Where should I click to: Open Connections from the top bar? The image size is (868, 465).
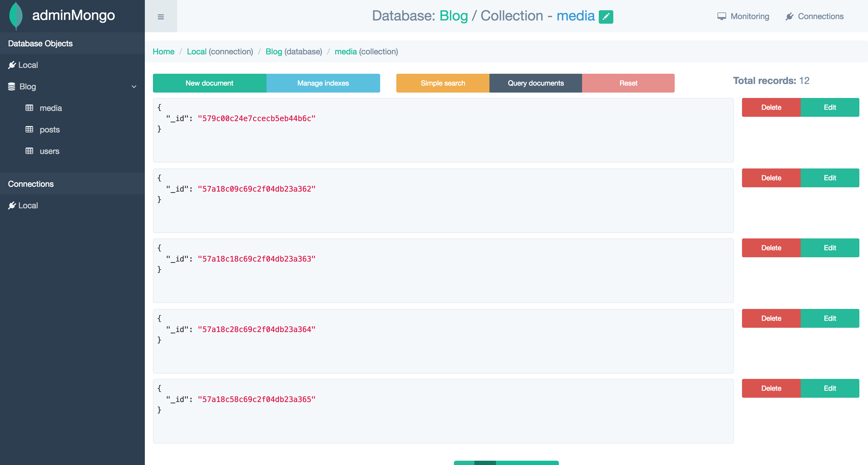(821, 16)
